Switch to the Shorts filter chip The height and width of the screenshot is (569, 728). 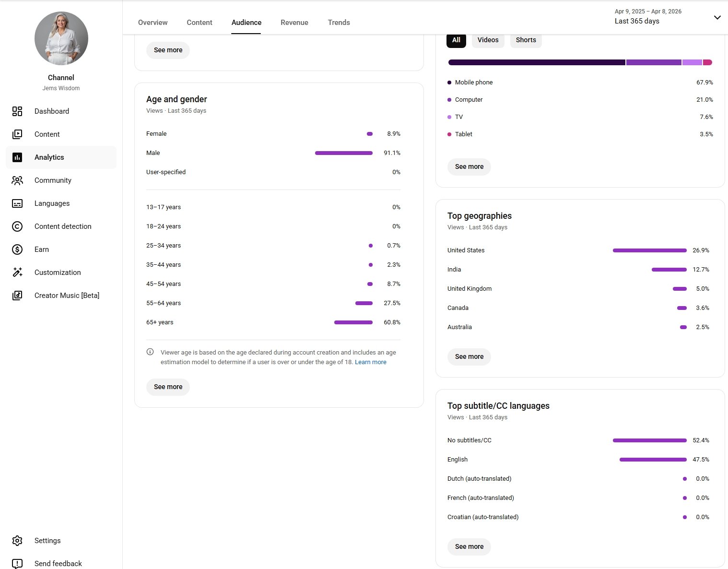click(526, 40)
